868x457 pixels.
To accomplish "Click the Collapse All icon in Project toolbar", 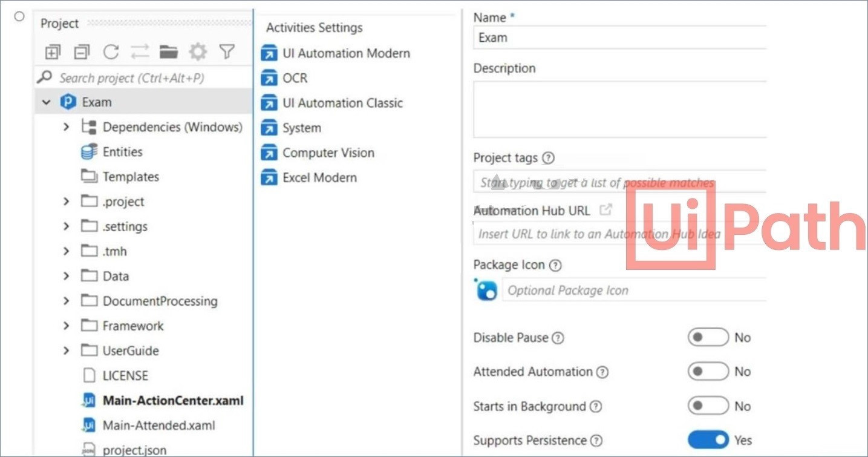I will point(82,53).
